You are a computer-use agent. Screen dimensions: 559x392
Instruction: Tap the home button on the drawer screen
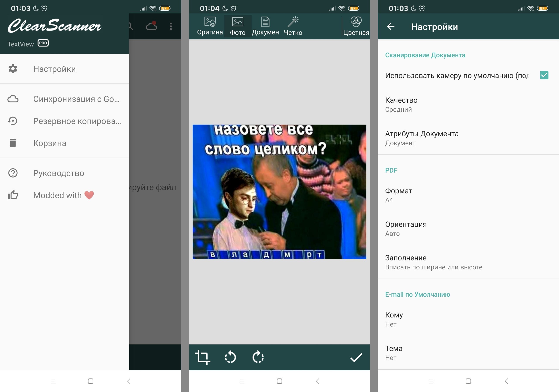click(x=91, y=381)
